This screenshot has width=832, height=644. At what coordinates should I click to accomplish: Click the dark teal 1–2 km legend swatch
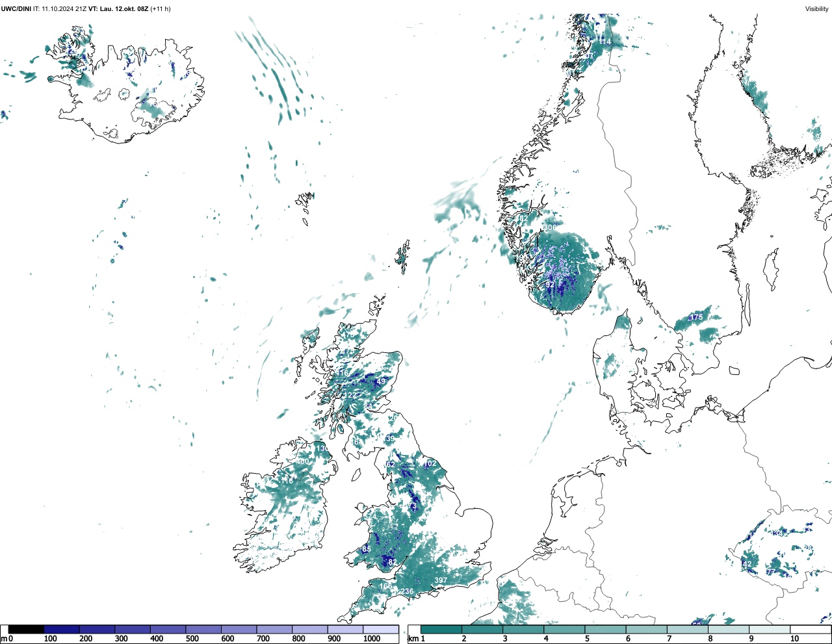(441, 629)
